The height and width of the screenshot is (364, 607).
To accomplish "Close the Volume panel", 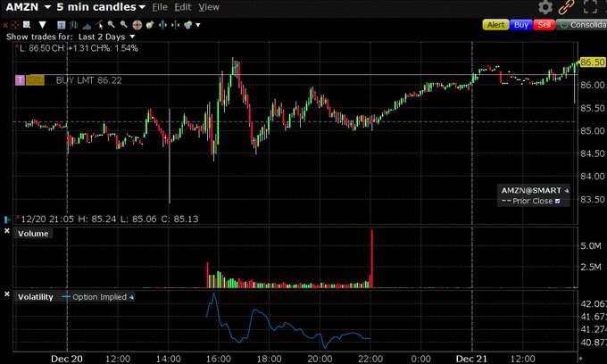I will (x=6, y=230).
